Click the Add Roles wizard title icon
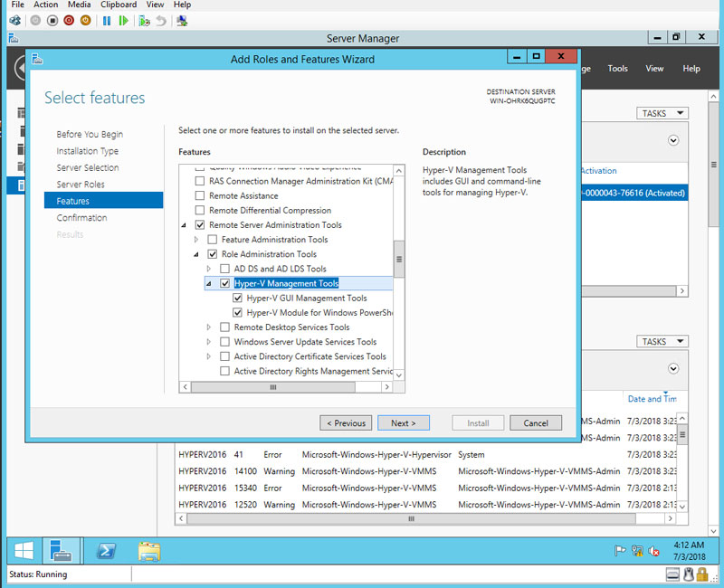724x588 pixels. pos(37,59)
